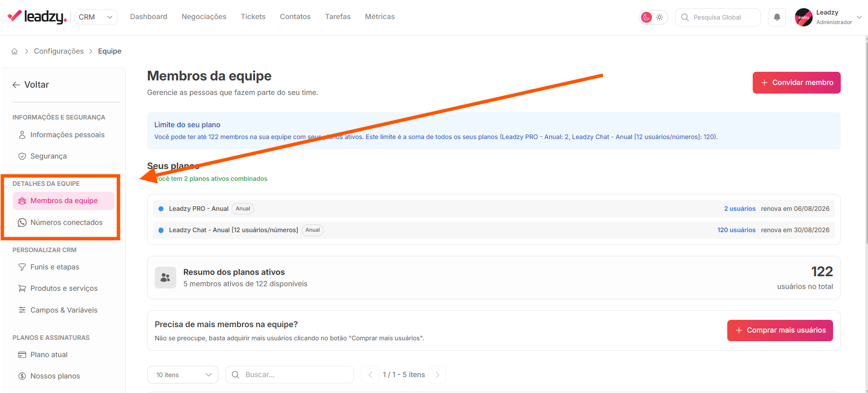Open the Negociações menu
The image size is (868, 393).
(204, 17)
